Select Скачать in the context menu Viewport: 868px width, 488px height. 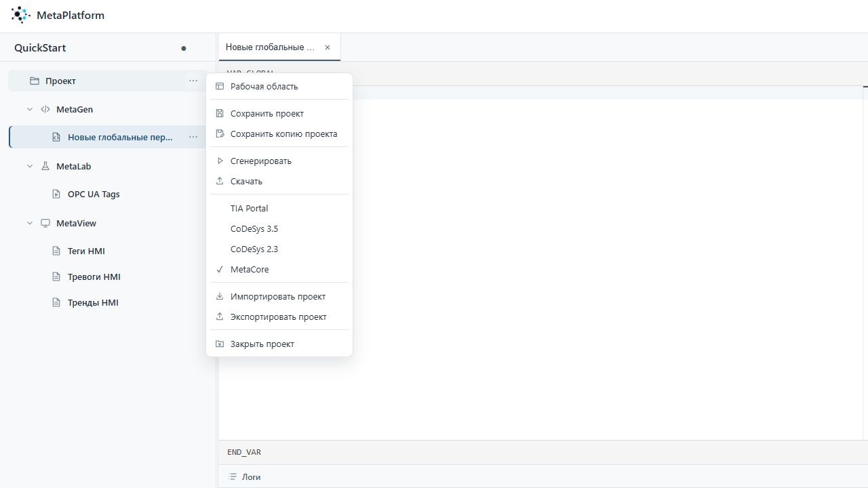tap(279, 181)
